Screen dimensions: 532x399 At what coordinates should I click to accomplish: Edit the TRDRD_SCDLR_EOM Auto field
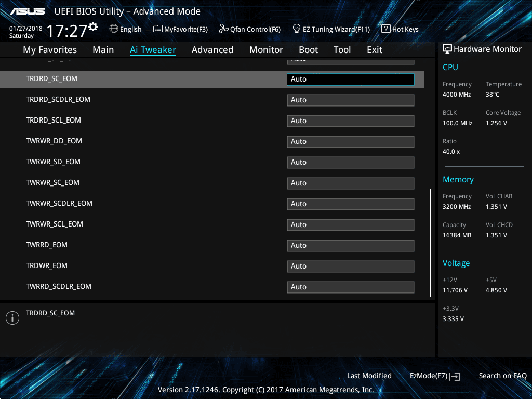click(351, 100)
